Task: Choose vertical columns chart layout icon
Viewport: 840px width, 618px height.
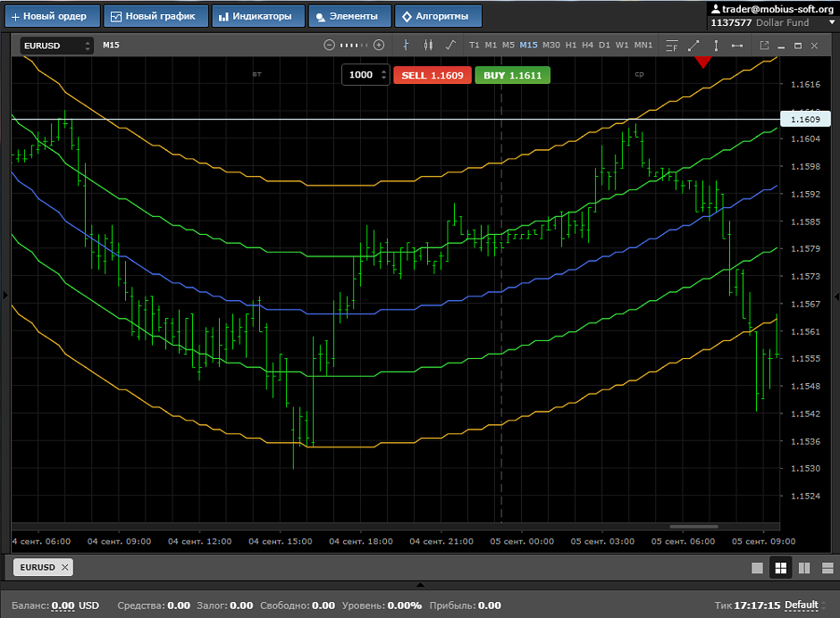Action: tap(804, 568)
